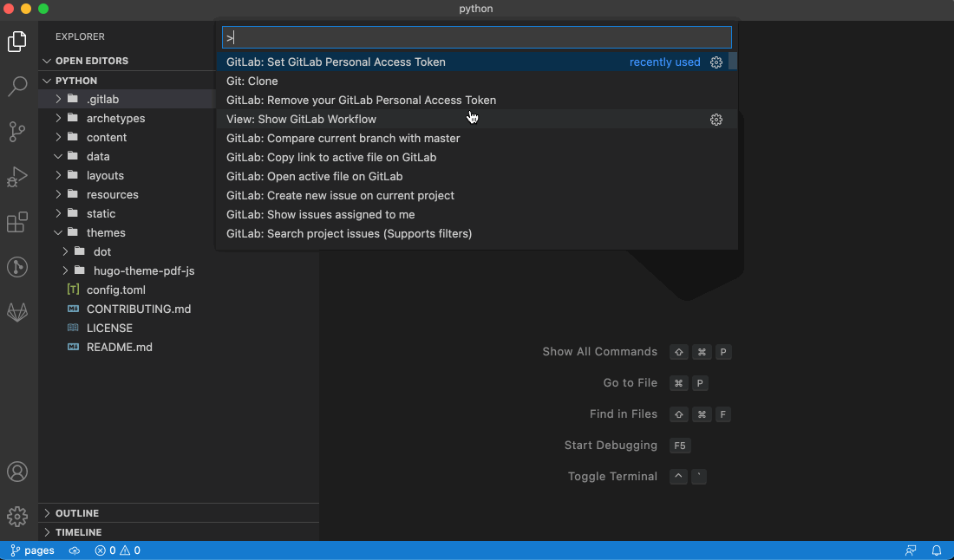Viewport: 954px width, 560px height.
Task: Click the pages branch indicator in status bar
Action: coord(32,550)
